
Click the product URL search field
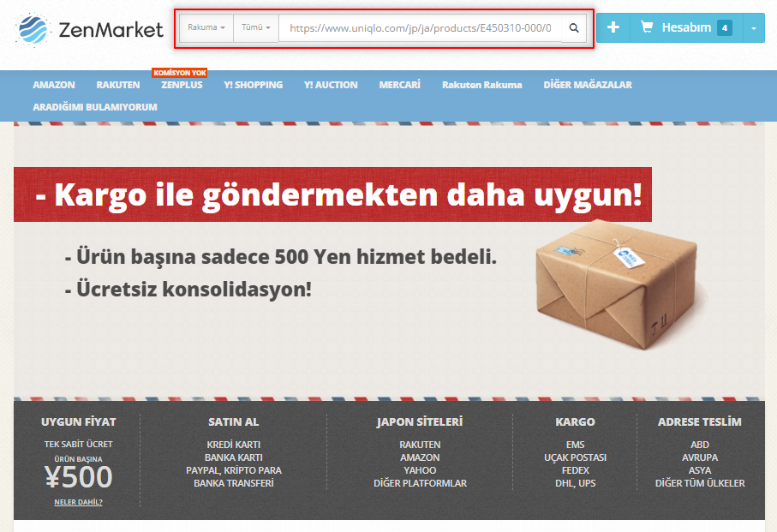click(421, 27)
